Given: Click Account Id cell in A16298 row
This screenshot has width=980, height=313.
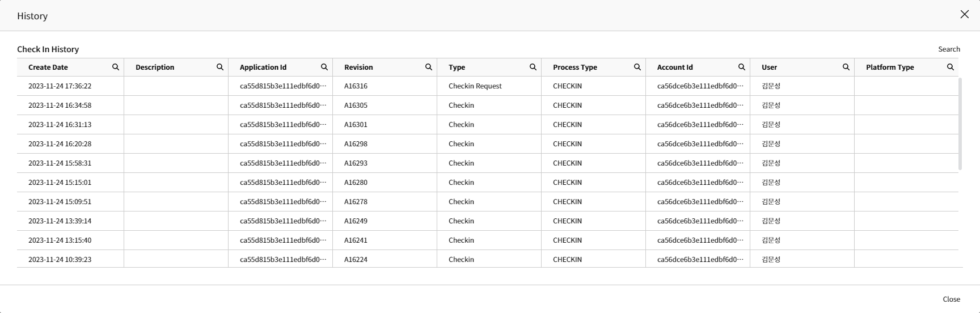Looking at the screenshot, I should click(698, 144).
